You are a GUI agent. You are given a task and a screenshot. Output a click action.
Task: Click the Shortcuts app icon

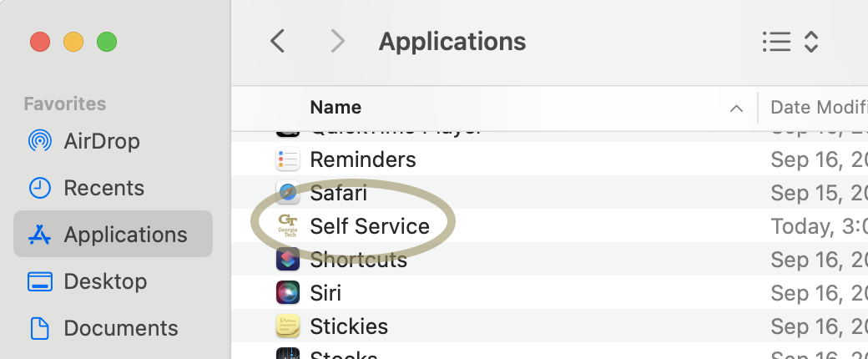click(287, 260)
